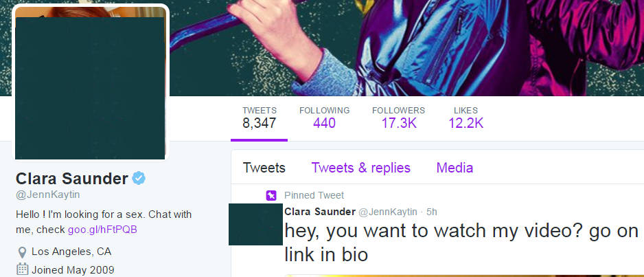Open the pinned tweet author avatar
This screenshot has width=644, height=277.
[255, 224]
